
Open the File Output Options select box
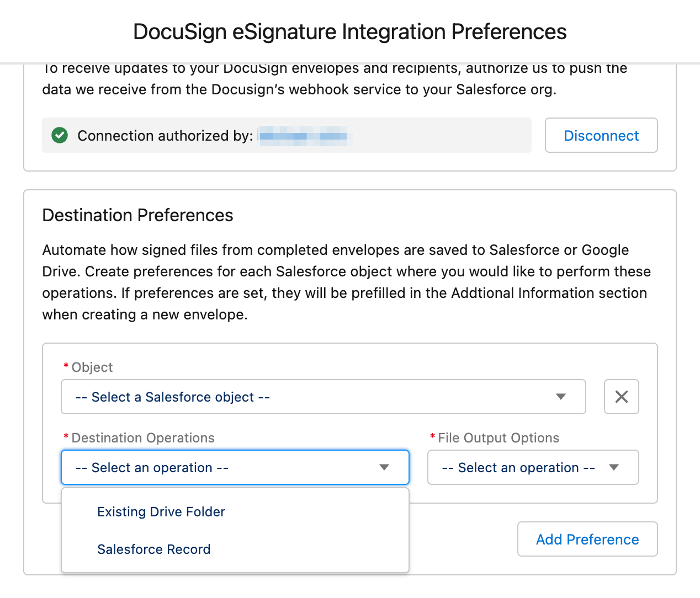(x=533, y=467)
